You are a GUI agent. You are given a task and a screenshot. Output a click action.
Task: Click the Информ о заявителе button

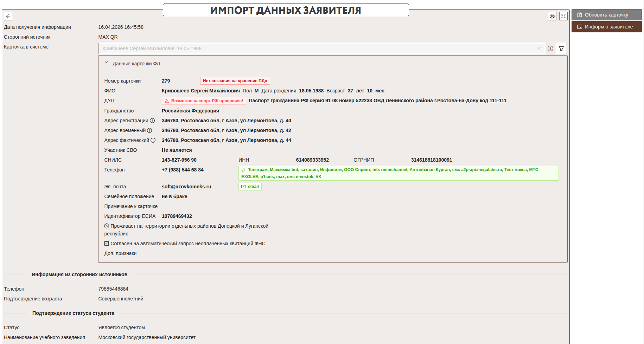click(x=606, y=27)
